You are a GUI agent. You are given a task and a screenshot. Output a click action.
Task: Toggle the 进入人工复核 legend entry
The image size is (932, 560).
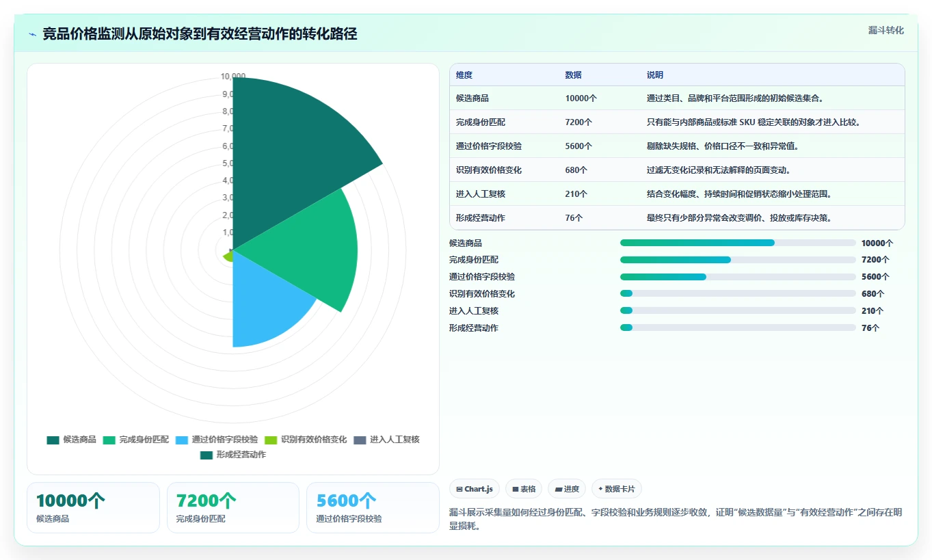[386, 440]
